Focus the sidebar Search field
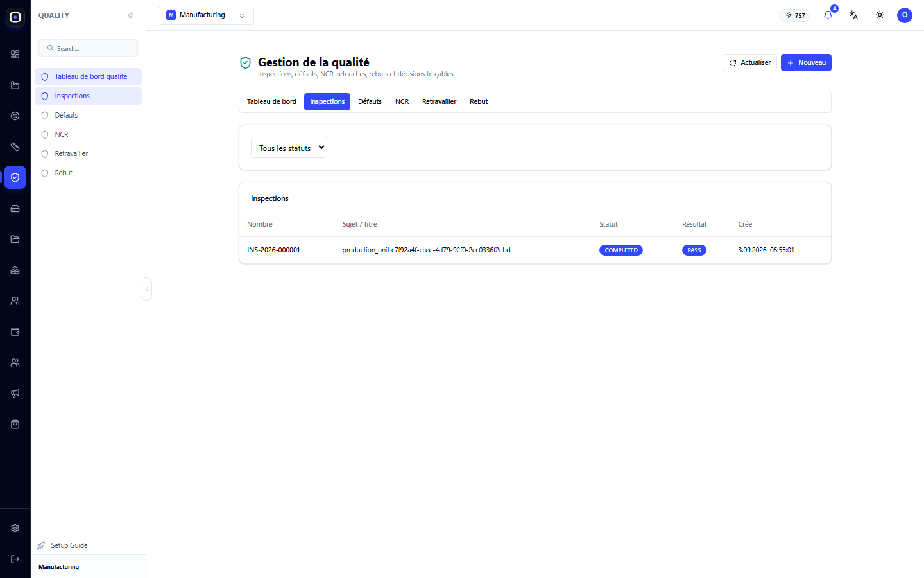Image resolution: width=924 pixels, height=578 pixels. pyautogui.click(x=89, y=48)
